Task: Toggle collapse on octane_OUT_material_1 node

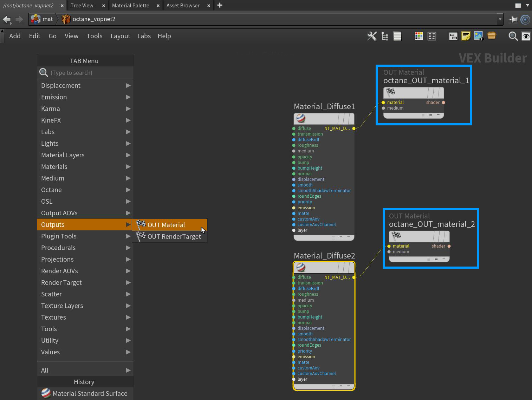Action: pyautogui.click(x=438, y=115)
